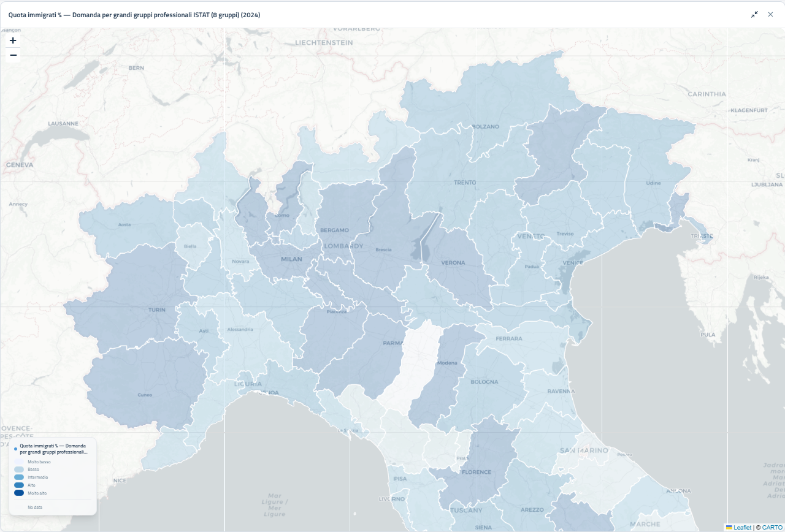
Task: Click the Alto legend swatch
Action: pyautogui.click(x=19, y=485)
